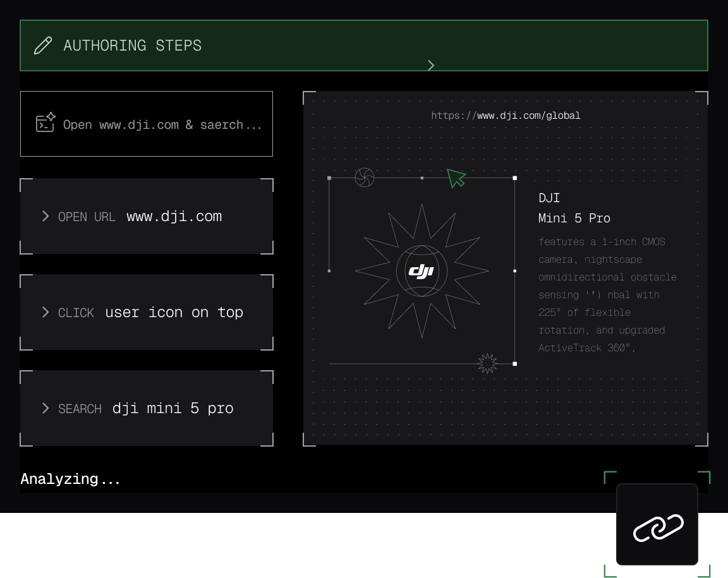The width and height of the screenshot is (728, 578).
Task: Click the chevron arrow in the Authoring Steps bar
Action: click(431, 66)
